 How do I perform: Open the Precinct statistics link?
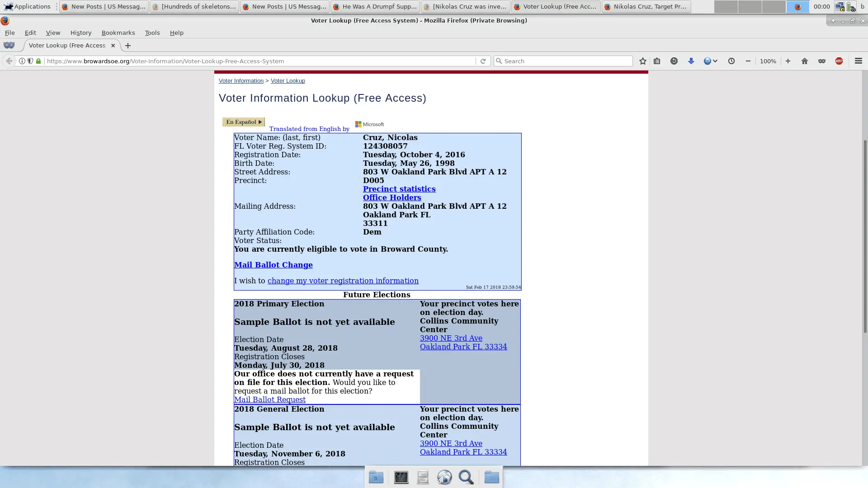click(399, 189)
